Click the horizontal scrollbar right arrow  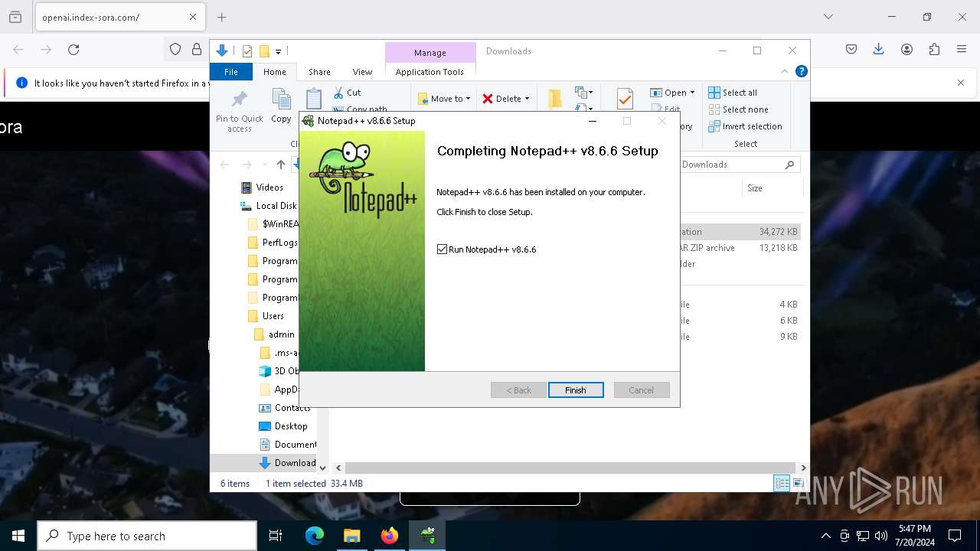(x=803, y=468)
